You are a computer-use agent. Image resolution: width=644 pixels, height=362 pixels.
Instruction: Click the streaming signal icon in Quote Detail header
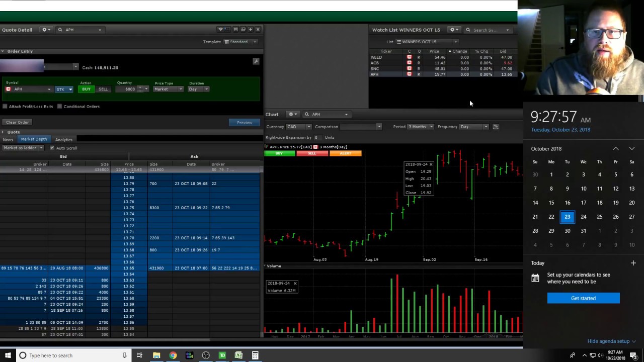coord(220,30)
